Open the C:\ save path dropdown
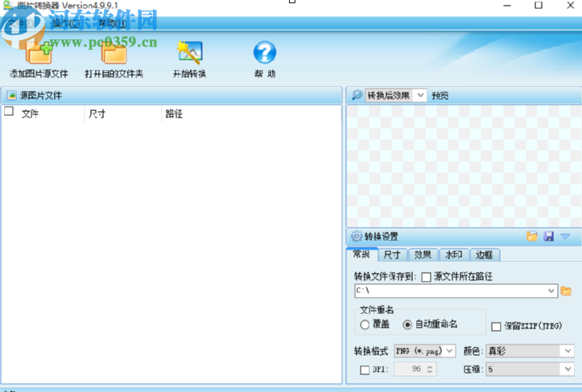The width and height of the screenshot is (582, 392). (551, 291)
